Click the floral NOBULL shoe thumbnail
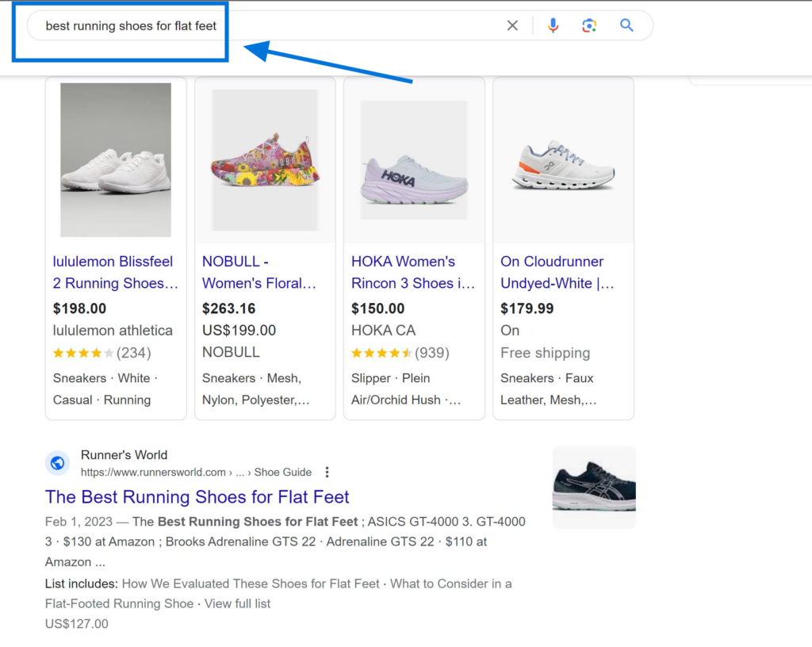 pyautogui.click(x=265, y=159)
